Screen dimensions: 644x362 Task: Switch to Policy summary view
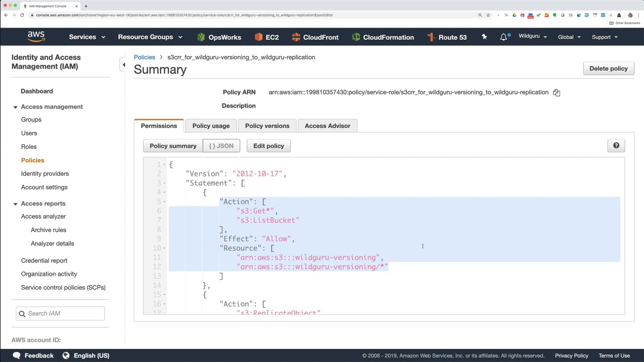[x=173, y=146]
